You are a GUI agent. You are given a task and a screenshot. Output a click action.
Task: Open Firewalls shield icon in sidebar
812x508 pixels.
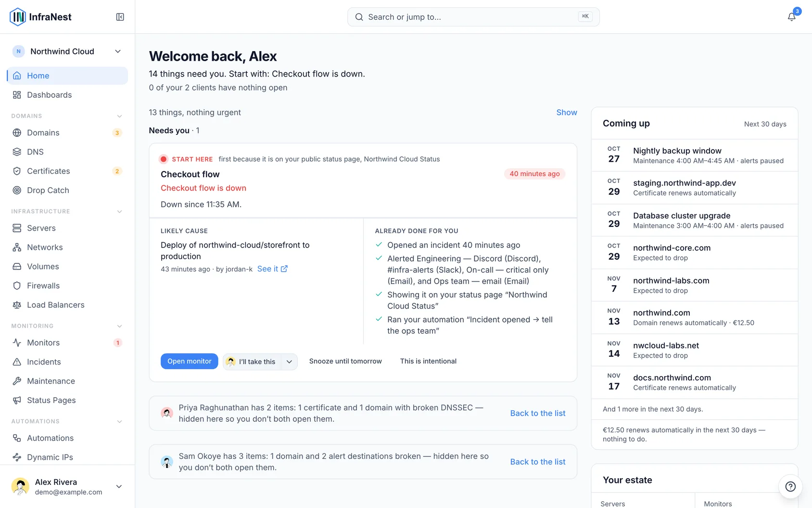17,286
